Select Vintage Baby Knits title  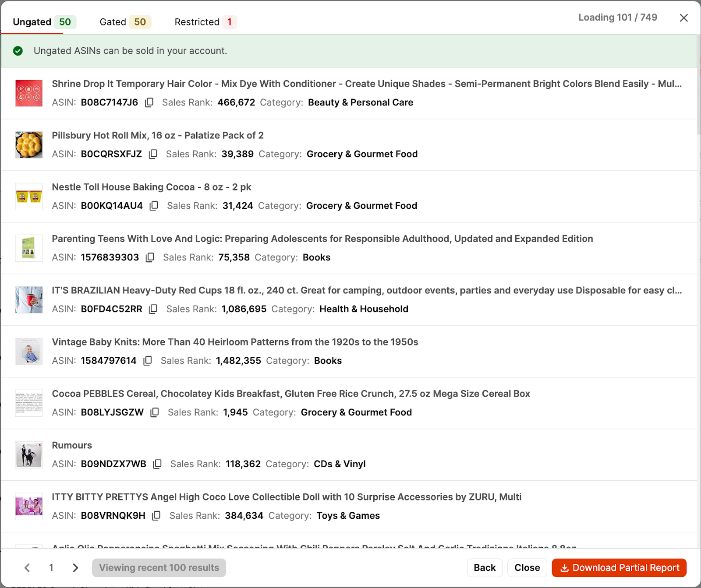(235, 342)
